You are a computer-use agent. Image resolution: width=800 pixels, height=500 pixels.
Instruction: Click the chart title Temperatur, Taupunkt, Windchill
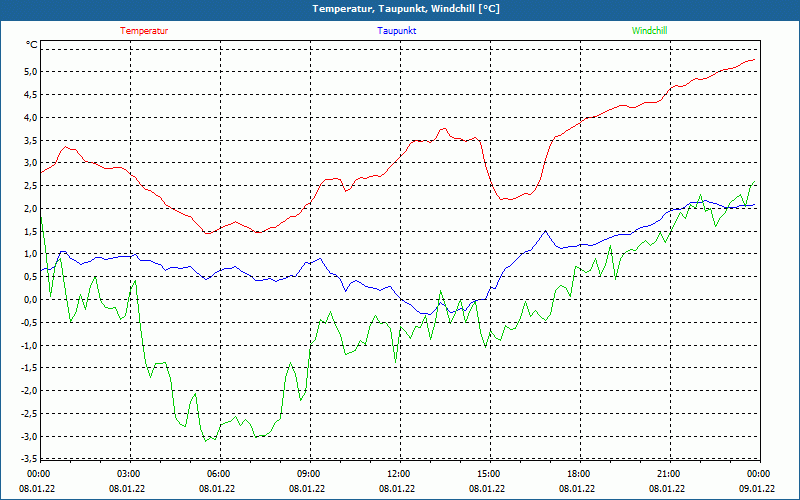pyautogui.click(x=406, y=9)
